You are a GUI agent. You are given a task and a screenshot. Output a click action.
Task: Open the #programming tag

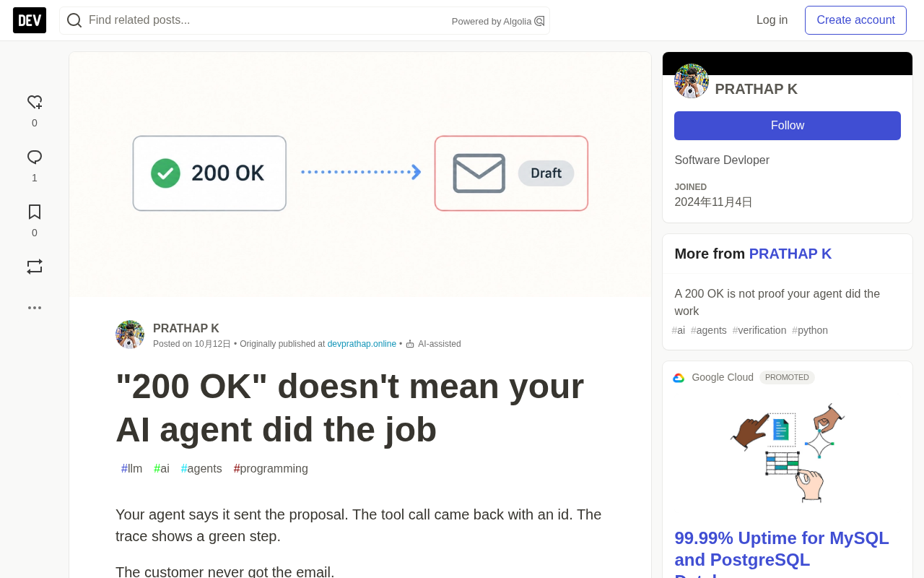pos(271,468)
